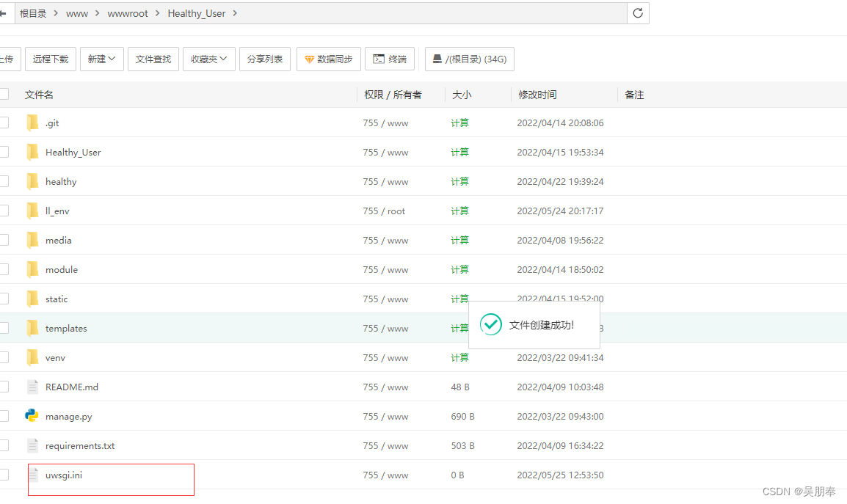Click the 数据同步 button

pos(328,59)
